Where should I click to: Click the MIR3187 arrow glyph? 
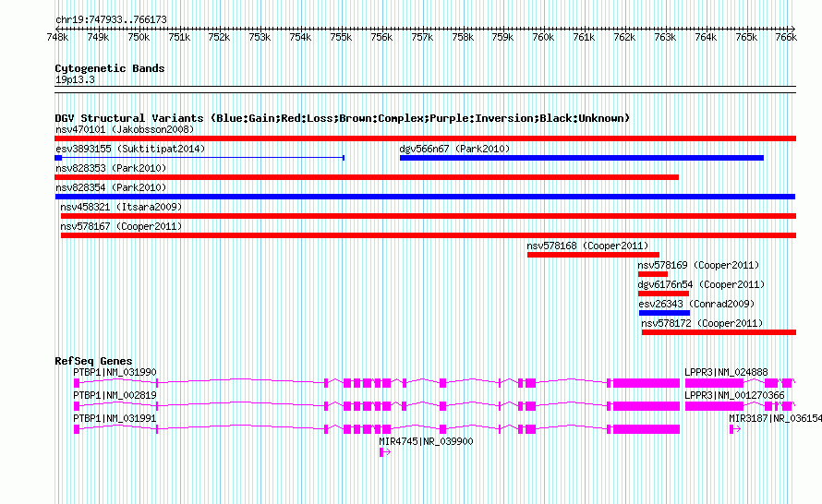(x=735, y=429)
